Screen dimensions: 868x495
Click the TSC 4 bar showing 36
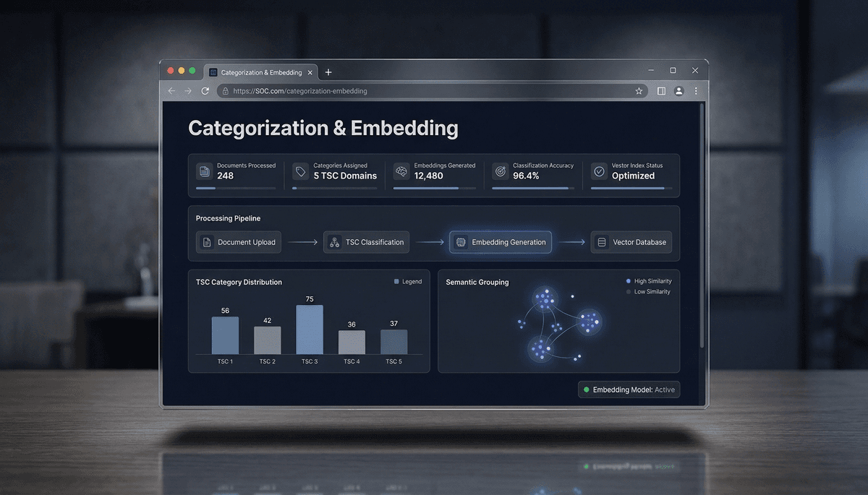coord(352,343)
